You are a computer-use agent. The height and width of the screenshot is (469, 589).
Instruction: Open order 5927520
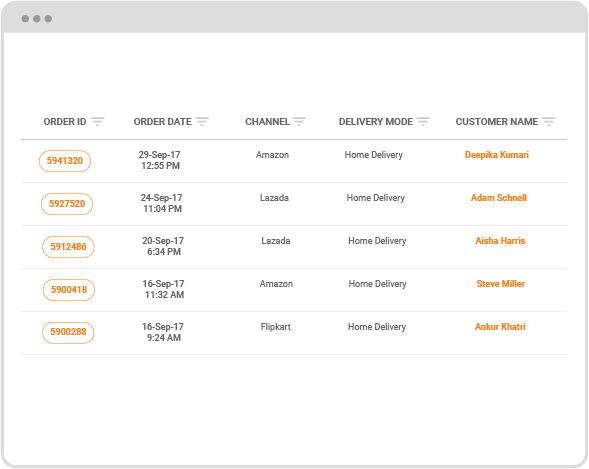(x=67, y=204)
